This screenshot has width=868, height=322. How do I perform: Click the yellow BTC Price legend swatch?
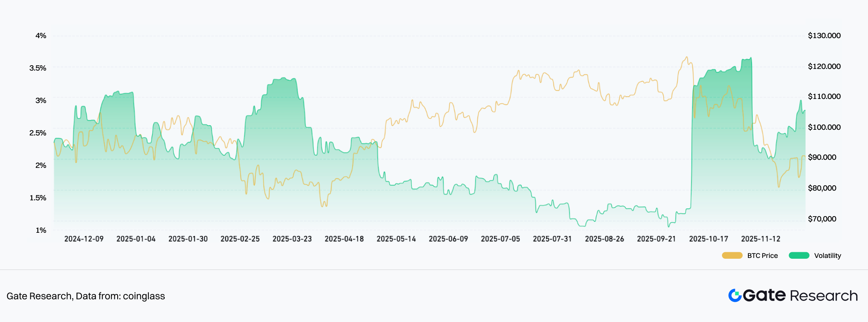732,255
